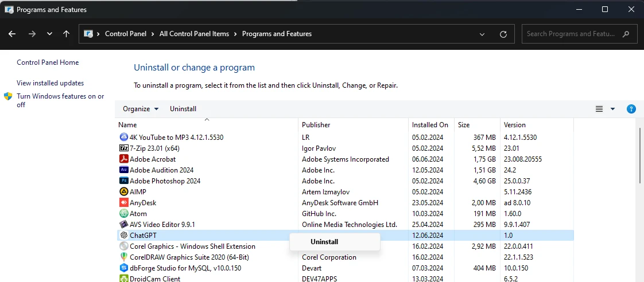Navigate up one folder level

point(67,34)
